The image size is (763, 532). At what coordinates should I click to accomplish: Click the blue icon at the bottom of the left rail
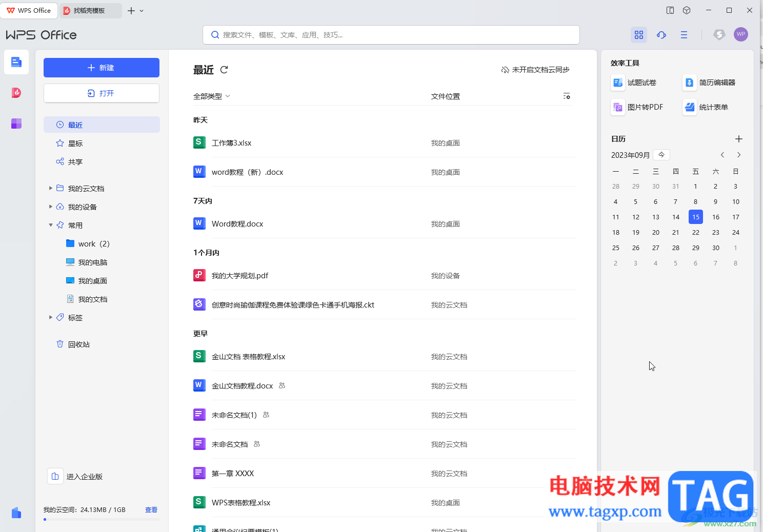[x=16, y=513]
